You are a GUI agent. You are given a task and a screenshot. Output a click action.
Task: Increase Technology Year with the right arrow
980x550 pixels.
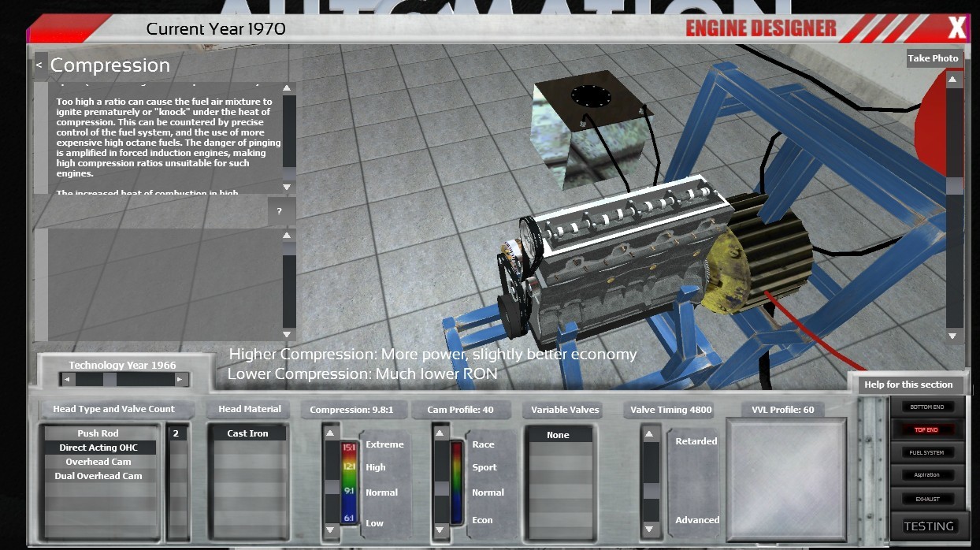pyautogui.click(x=180, y=380)
